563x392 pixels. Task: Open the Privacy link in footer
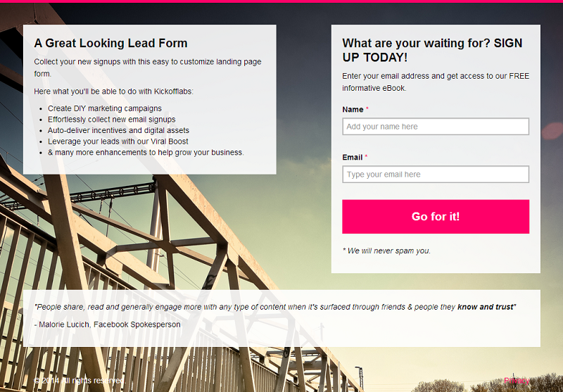pyautogui.click(x=517, y=381)
